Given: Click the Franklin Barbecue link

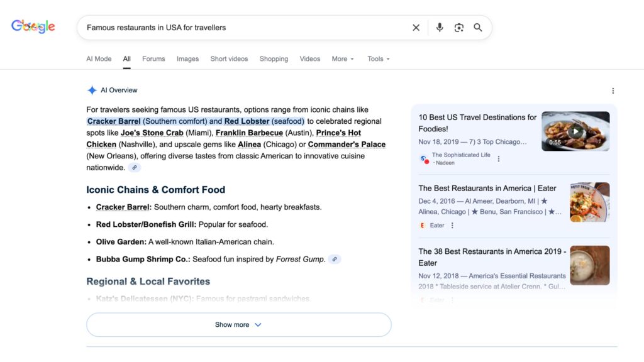Looking at the screenshot, I should (x=249, y=133).
